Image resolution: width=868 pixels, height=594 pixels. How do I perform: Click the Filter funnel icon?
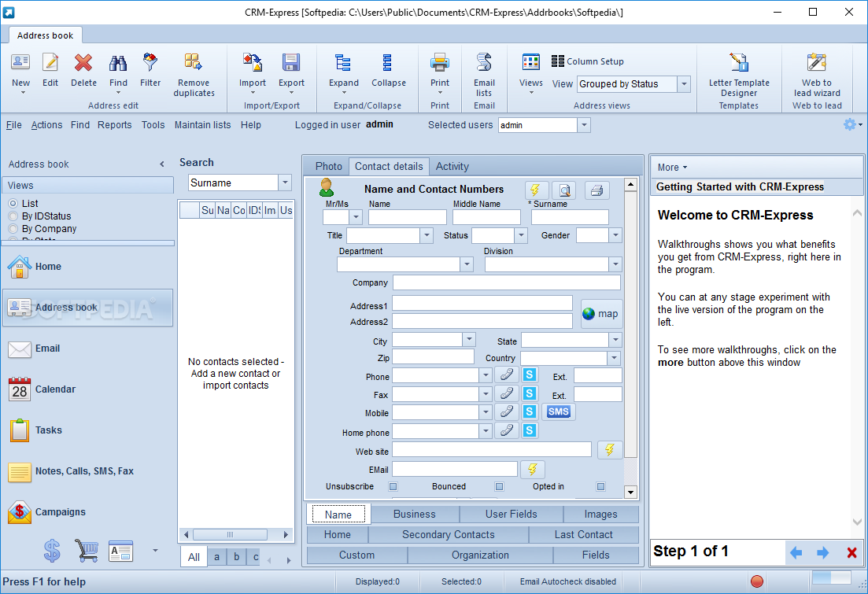pos(150,63)
